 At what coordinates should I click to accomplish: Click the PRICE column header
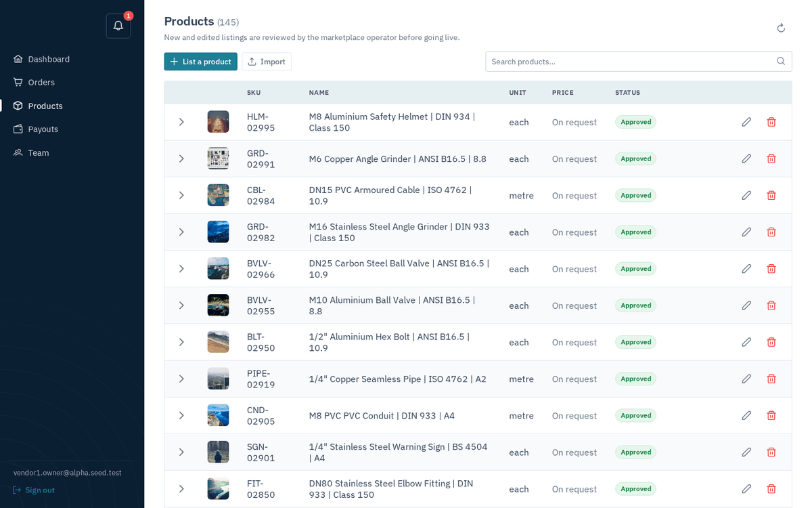(562, 92)
